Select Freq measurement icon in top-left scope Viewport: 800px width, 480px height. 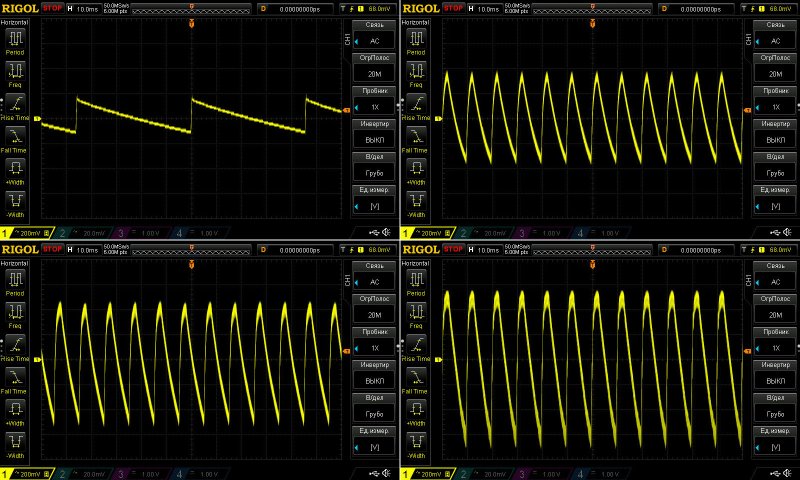point(15,74)
